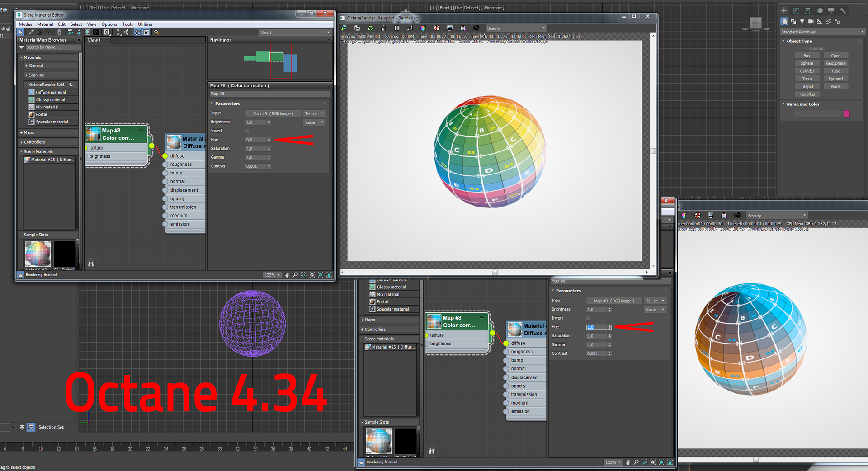Viewport: 868px width, 471px height.
Task: Click the Hue value field in upper parameters
Action: 256,140
